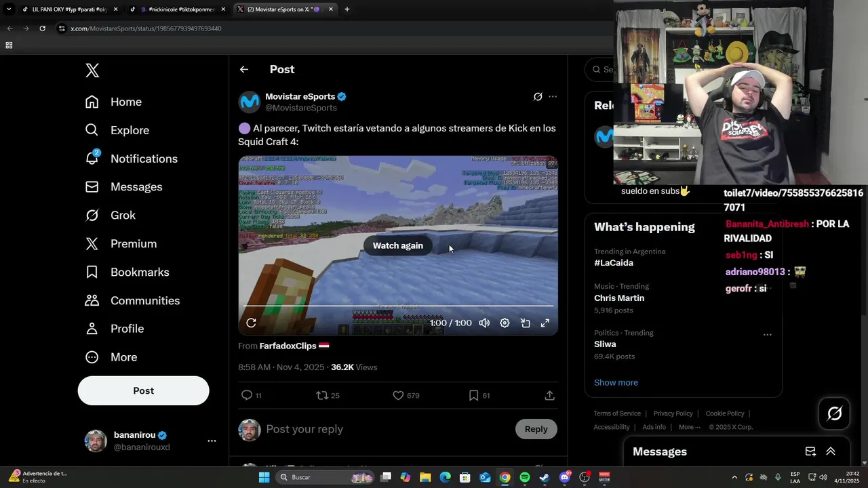The width and height of the screenshot is (868, 488).
Task: Open Grok from the sidebar
Action: 111,216
